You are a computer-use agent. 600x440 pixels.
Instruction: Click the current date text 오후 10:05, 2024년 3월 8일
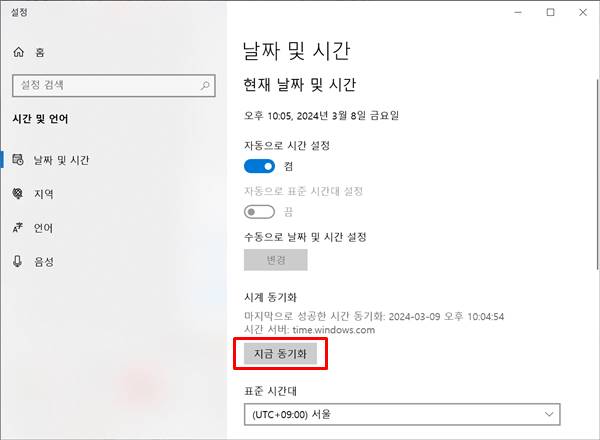[321, 115]
